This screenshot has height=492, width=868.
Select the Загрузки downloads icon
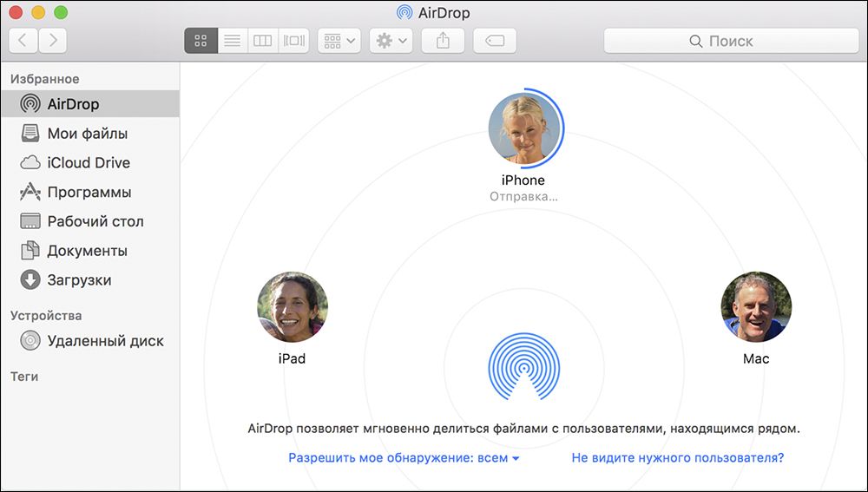coord(30,280)
